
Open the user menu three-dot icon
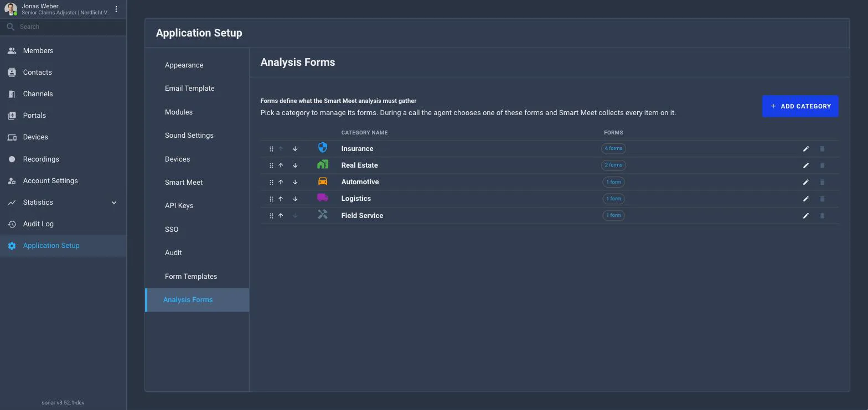(x=116, y=9)
